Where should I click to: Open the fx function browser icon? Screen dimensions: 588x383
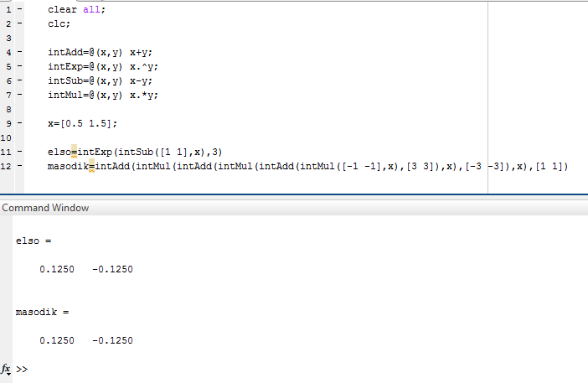6,369
